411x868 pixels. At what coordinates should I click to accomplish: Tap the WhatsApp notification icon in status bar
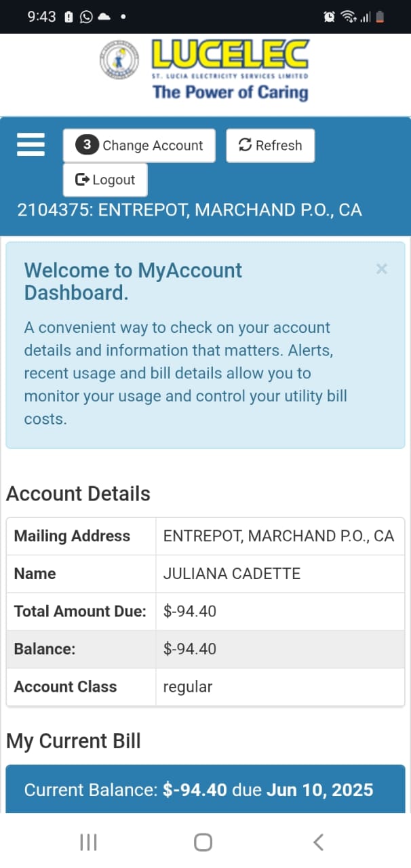[x=86, y=17]
